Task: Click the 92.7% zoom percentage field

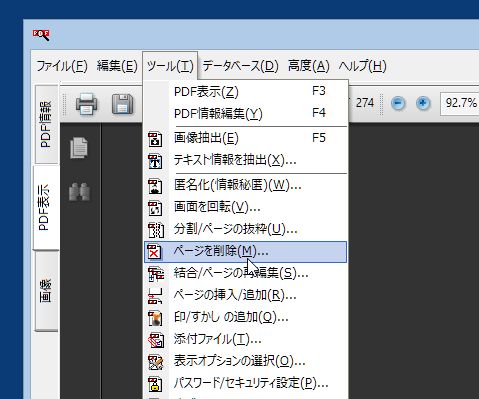Action: click(460, 103)
